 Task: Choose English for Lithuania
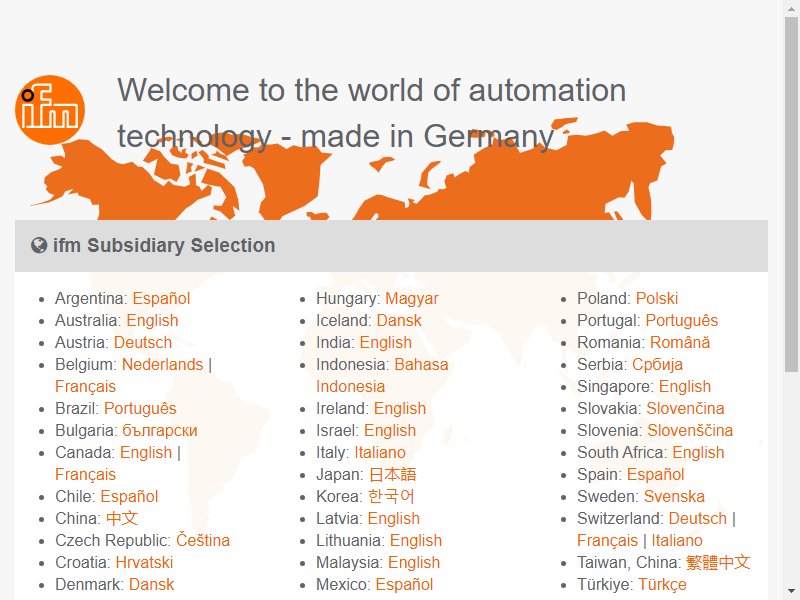click(416, 540)
